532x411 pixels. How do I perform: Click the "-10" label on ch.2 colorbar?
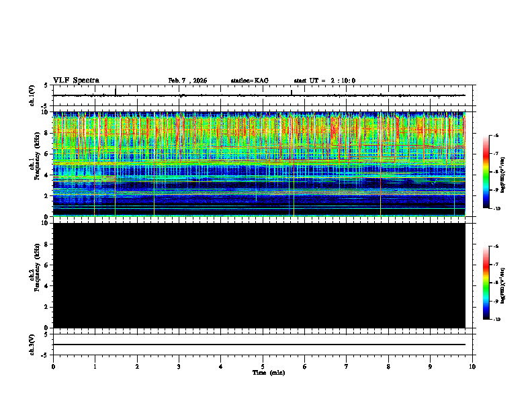tap(496, 320)
